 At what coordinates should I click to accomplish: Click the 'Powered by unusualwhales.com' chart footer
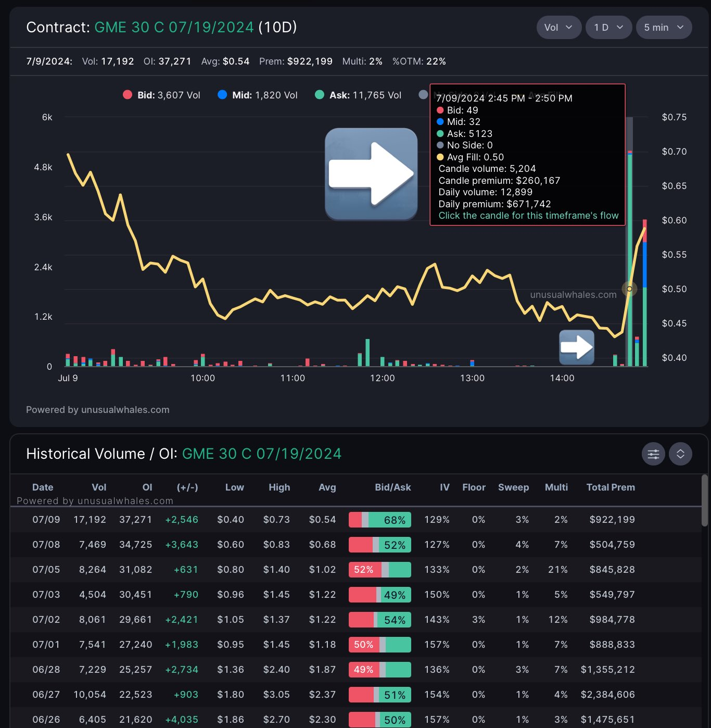98,410
